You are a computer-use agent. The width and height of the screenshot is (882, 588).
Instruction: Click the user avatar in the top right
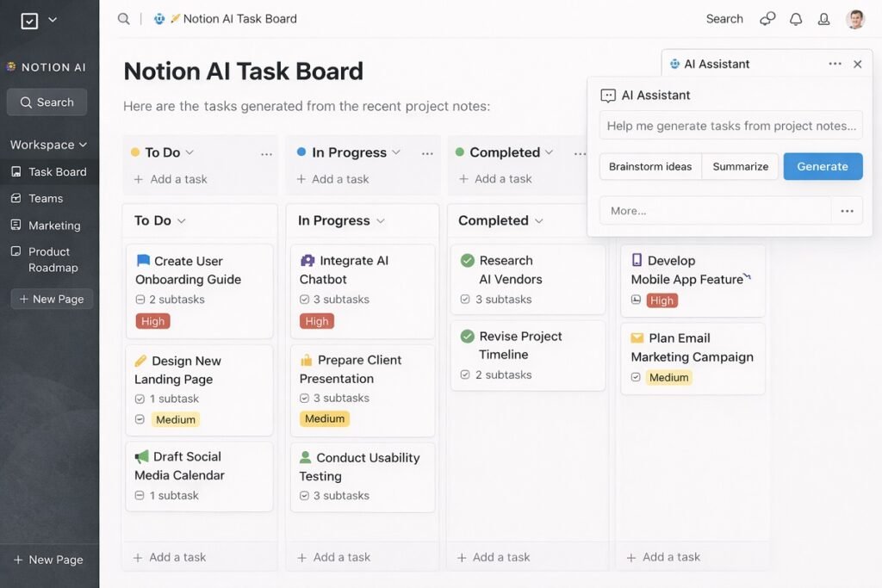854,18
